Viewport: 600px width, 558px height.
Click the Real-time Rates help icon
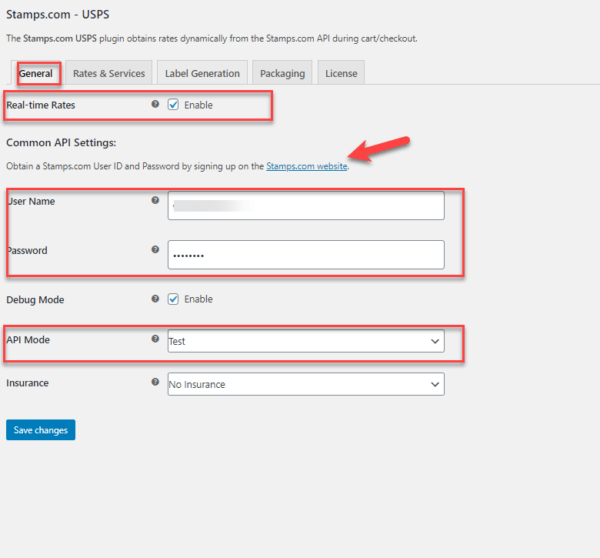(155, 104)
